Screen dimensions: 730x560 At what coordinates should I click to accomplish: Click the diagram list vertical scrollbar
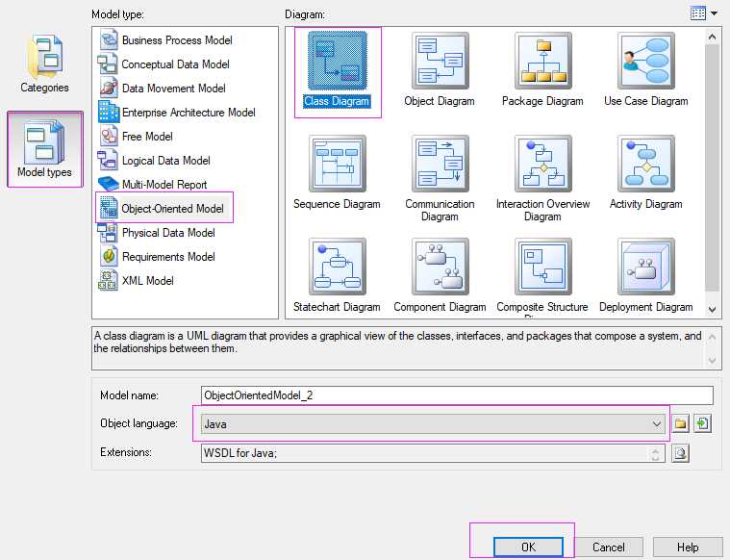pyautogui.click(x=712, y=167)
